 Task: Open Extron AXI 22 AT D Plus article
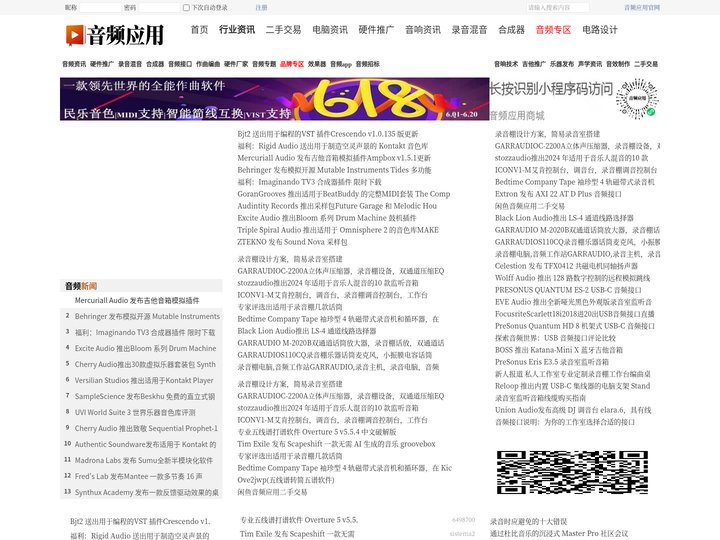pos(558,194)
